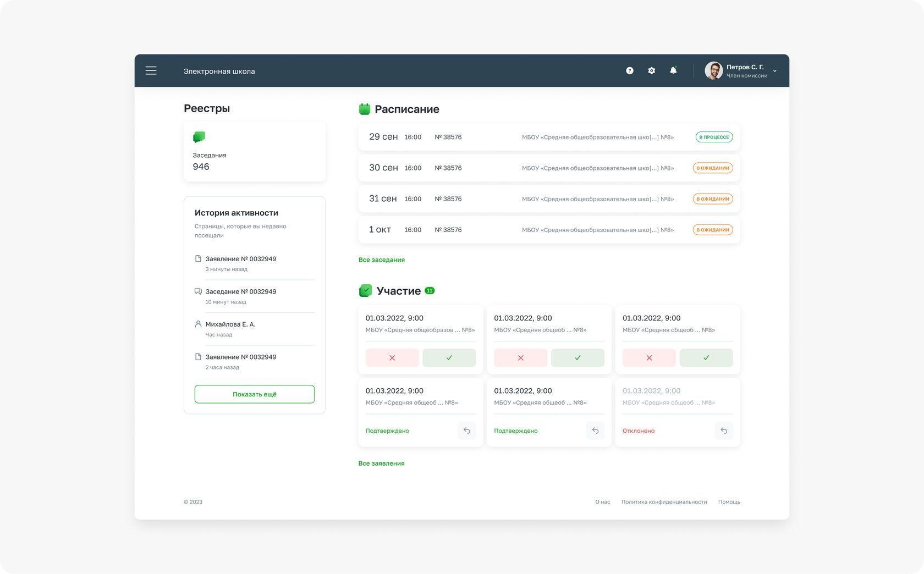Click chat icon next to Заседание № 0032949
This screenshot has width=924, height=574.
tap(198, 291)
